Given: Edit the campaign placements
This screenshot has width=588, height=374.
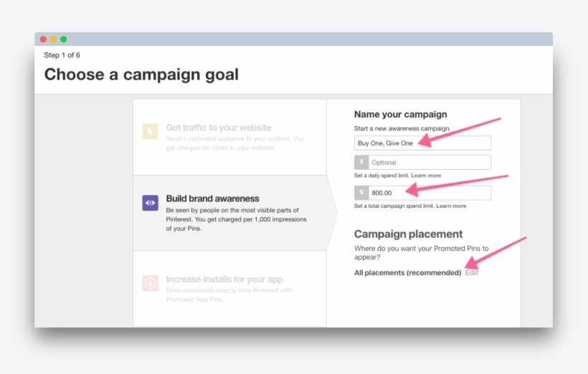Looking at the screenshot, I should 472,273.
